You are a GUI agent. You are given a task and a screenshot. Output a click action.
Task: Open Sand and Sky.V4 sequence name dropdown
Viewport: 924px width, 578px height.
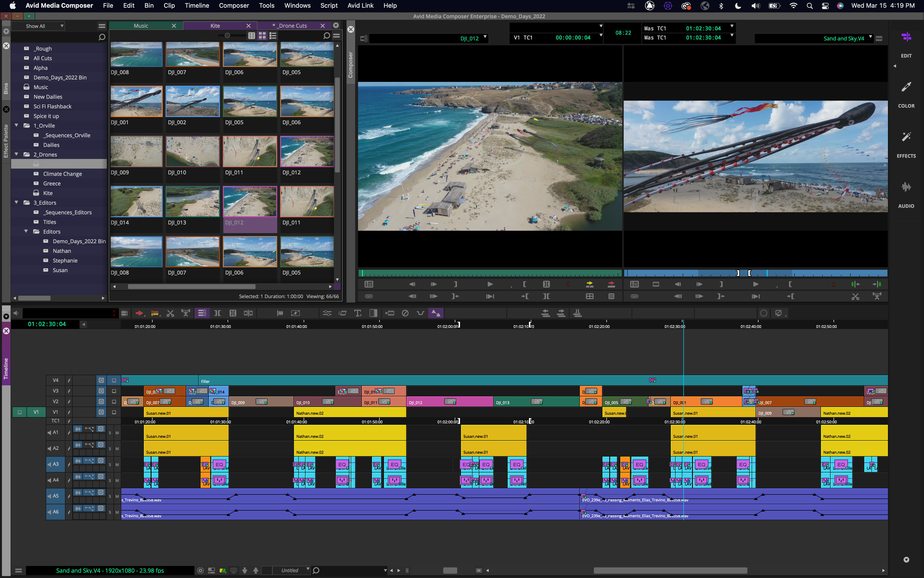[871, 38]
